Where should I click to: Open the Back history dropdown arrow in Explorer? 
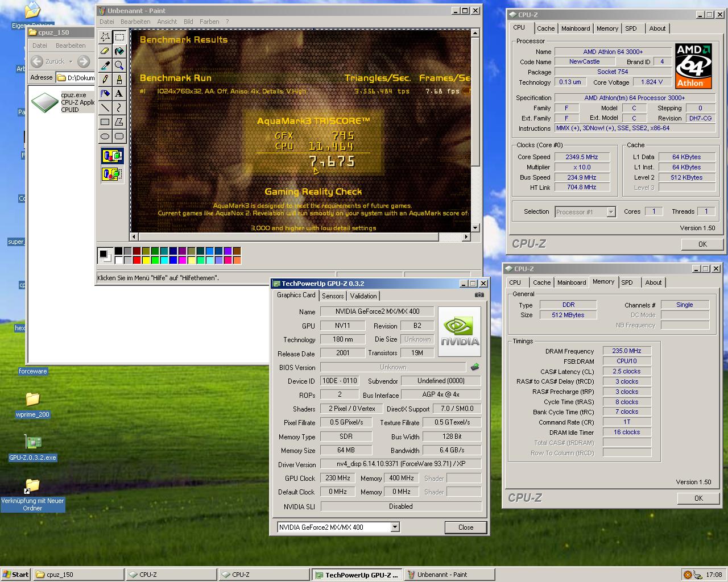click(71, 61)
